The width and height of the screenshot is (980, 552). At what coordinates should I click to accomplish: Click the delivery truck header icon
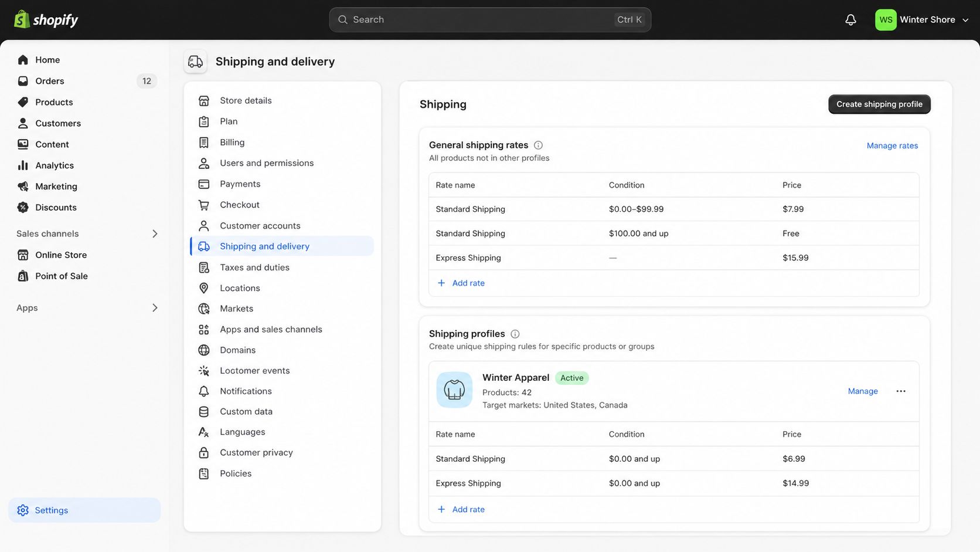pyautogui.click(x=195, y=62)
